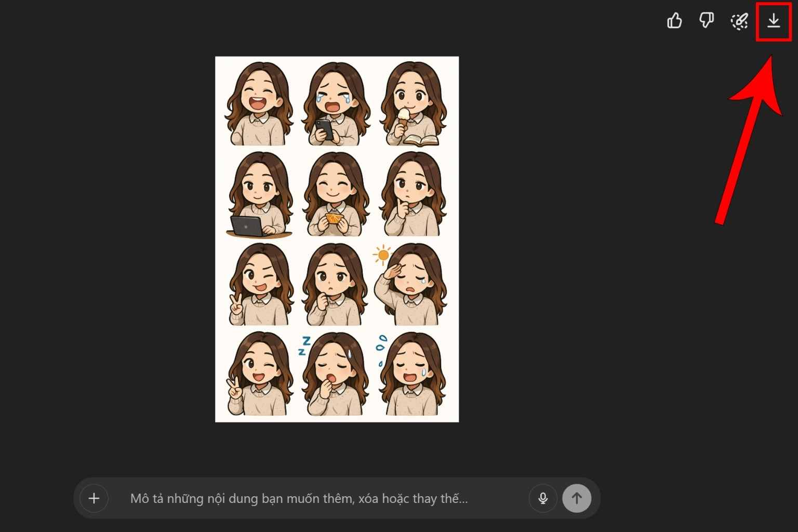Click the plus attach button
This screenshot has height=532, width=798.
pyautogui.click(x=94, y=499)
